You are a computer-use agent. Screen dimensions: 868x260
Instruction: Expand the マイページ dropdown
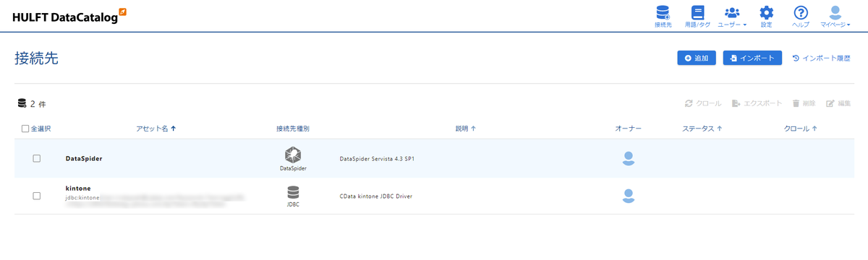click(x=835, y=16)
